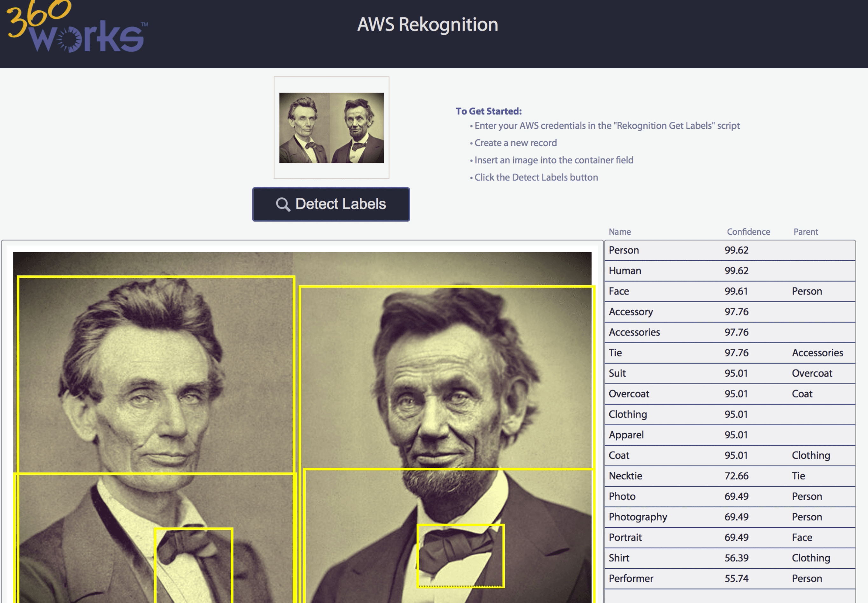Click the 55.74 confidence value

coord(736,579)
